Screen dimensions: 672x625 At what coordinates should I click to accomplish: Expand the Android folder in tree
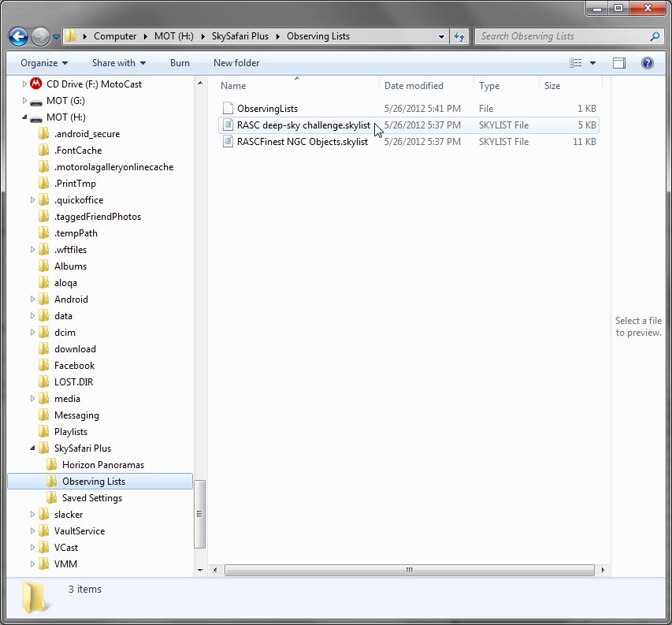[33, 299]
